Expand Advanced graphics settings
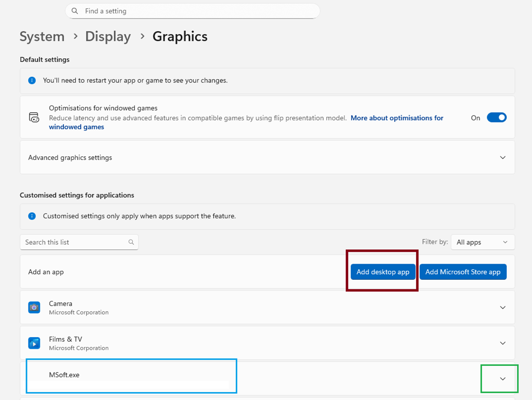This screenshot has width=532, height=400. click(503, 158)
